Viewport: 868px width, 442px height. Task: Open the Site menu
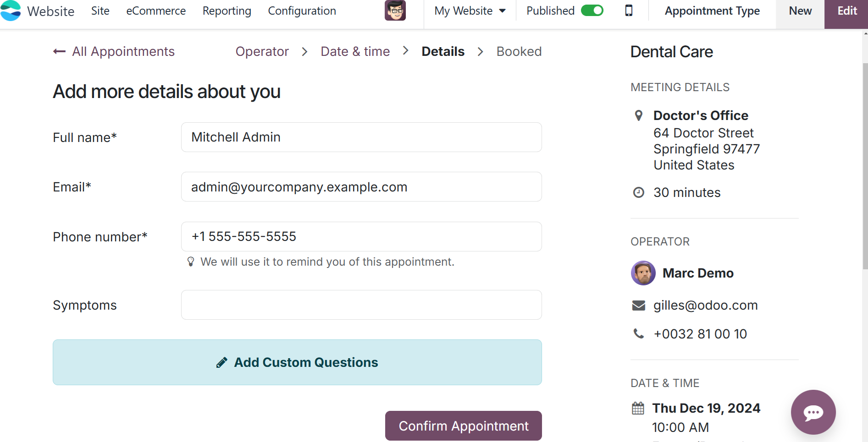100,11
